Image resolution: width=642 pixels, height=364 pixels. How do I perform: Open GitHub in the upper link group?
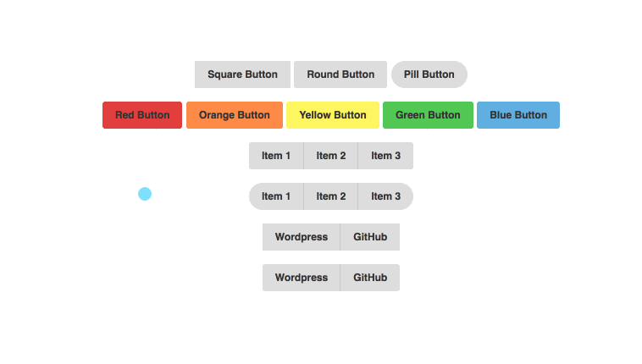tap(370, 237)
